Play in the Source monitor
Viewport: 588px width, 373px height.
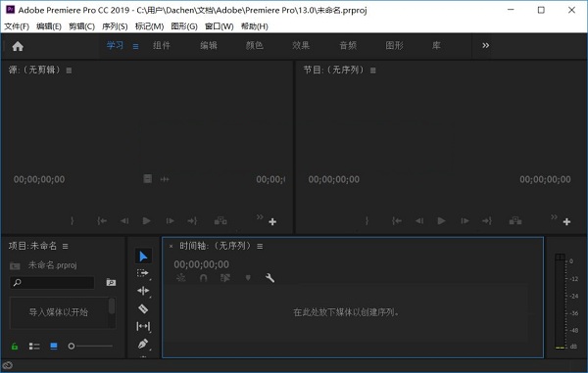(x=147, y=221)
